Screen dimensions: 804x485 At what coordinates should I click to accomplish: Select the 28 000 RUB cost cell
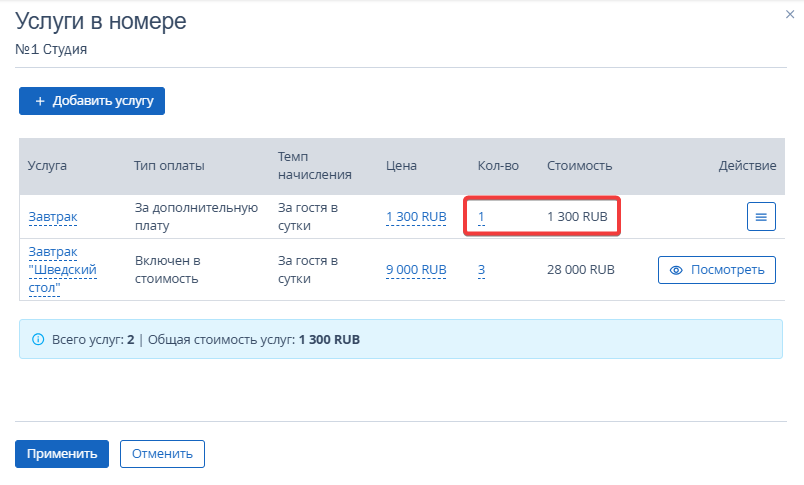pos(581,270)
